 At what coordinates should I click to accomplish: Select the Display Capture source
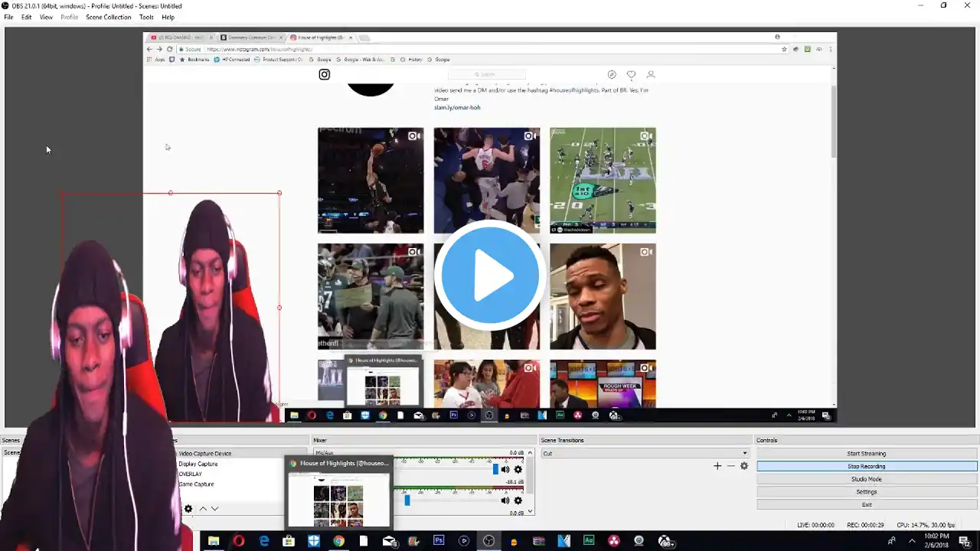click(x=198, y=464)
